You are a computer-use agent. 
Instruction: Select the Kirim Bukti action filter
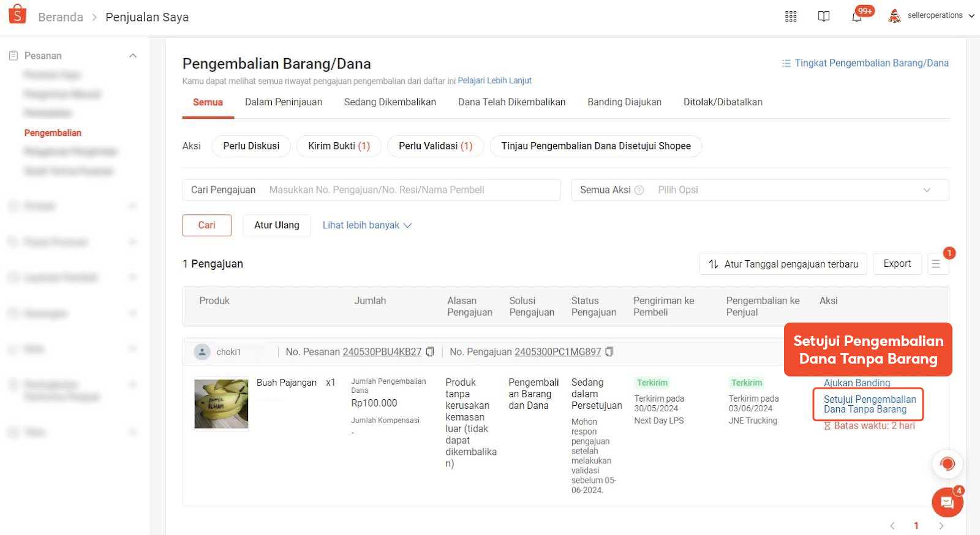click(339, 146)
